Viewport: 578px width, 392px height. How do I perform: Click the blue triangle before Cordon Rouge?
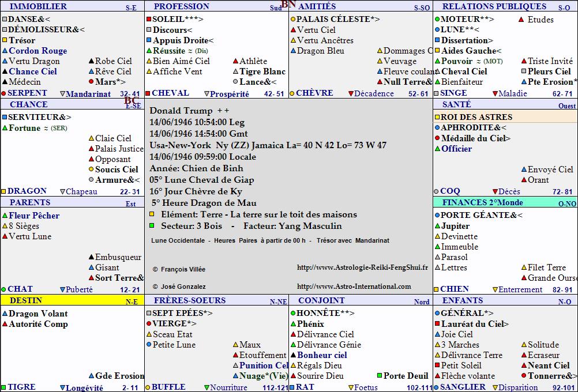5,51
